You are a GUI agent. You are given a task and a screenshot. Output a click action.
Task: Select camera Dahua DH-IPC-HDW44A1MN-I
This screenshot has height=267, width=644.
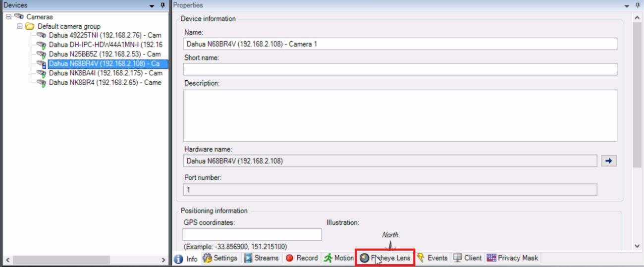106,45
